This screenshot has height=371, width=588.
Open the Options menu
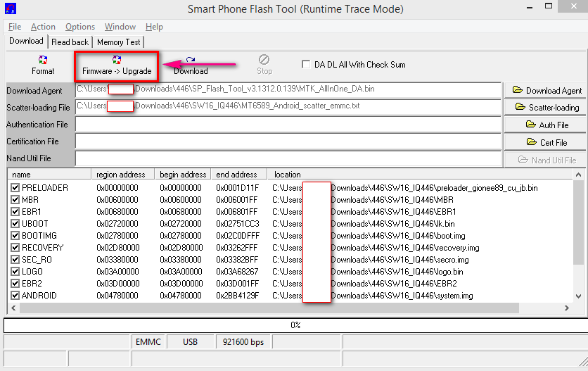coord(80,27)
